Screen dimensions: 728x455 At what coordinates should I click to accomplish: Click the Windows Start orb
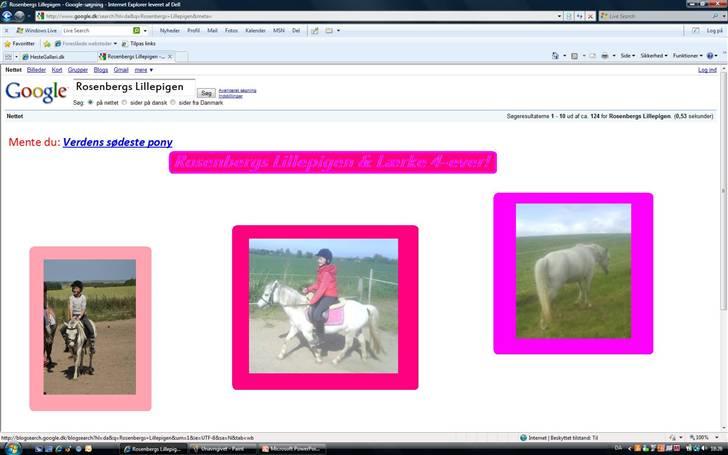tap(12, 448)
